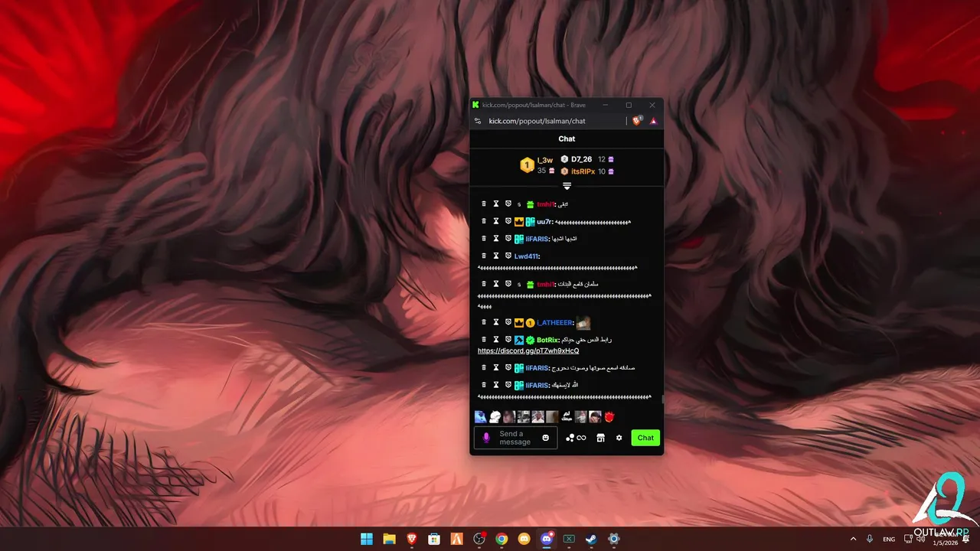Open the uu7r username profile

(x=544, y=221)
